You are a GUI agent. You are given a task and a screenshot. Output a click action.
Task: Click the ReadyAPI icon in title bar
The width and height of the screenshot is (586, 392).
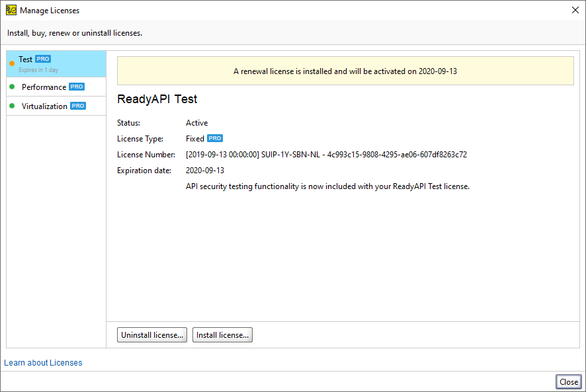coord(11,10)
